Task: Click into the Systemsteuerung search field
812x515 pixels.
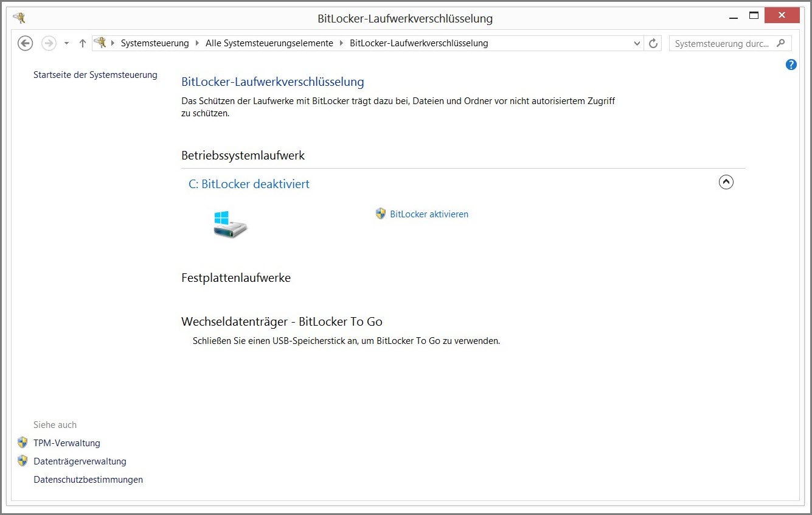Action: click(x=721, y=43)
